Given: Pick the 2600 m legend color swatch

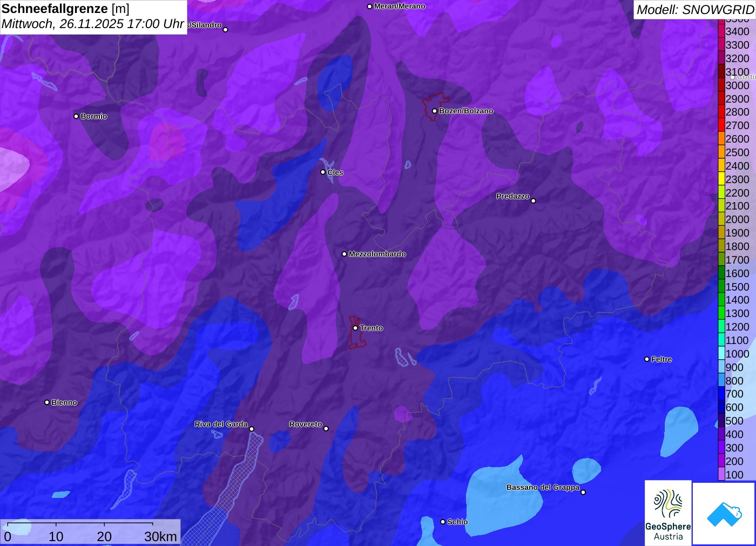Looking at the screenshot, I should [721, 139].
